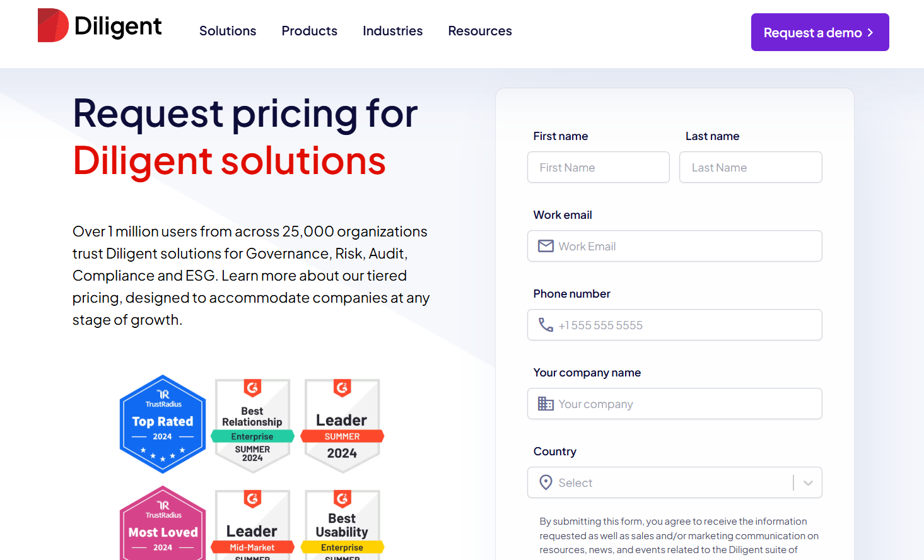Open the Industries navigation menu
Screen dimensions: 924x560
[392, 31]
